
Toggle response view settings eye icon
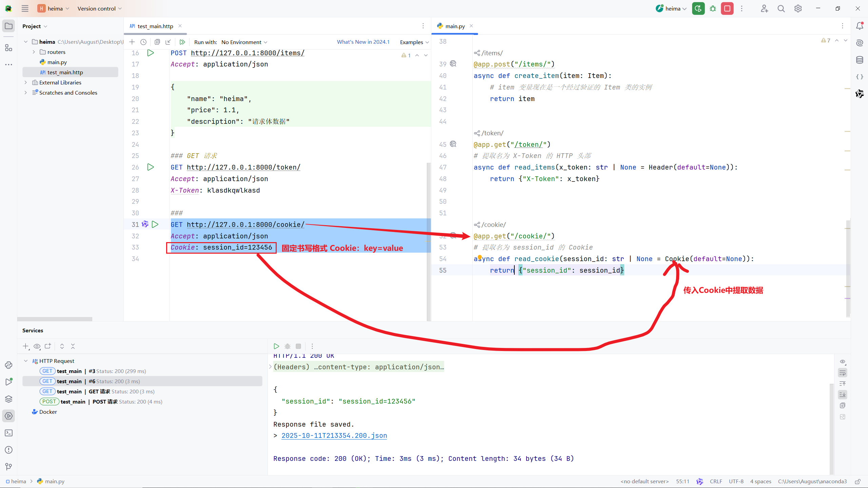coord(843,362)
